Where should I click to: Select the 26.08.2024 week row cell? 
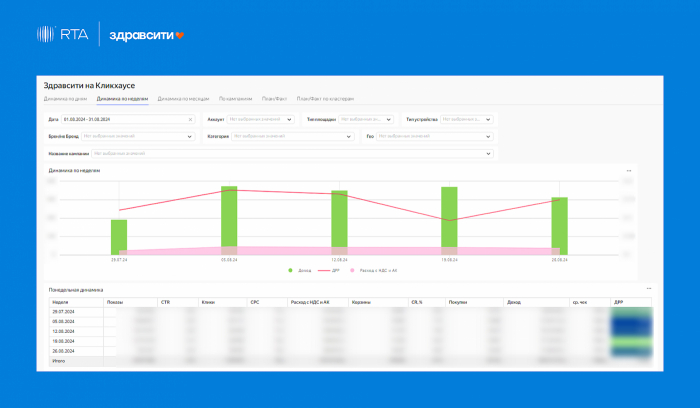tap(76, 351)
